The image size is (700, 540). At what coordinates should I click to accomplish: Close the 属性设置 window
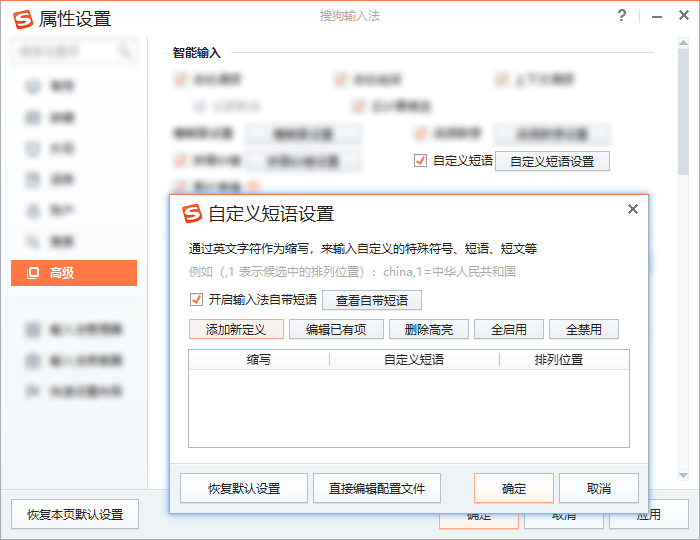point(683,16)
